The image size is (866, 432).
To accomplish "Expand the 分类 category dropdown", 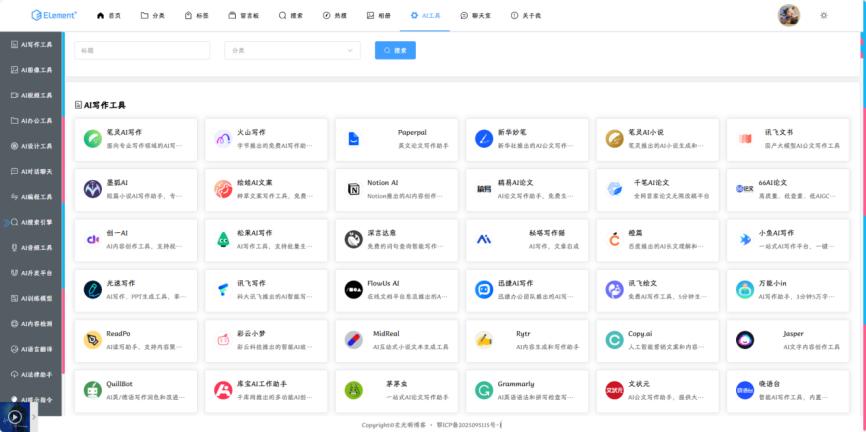I will (292, 50).
